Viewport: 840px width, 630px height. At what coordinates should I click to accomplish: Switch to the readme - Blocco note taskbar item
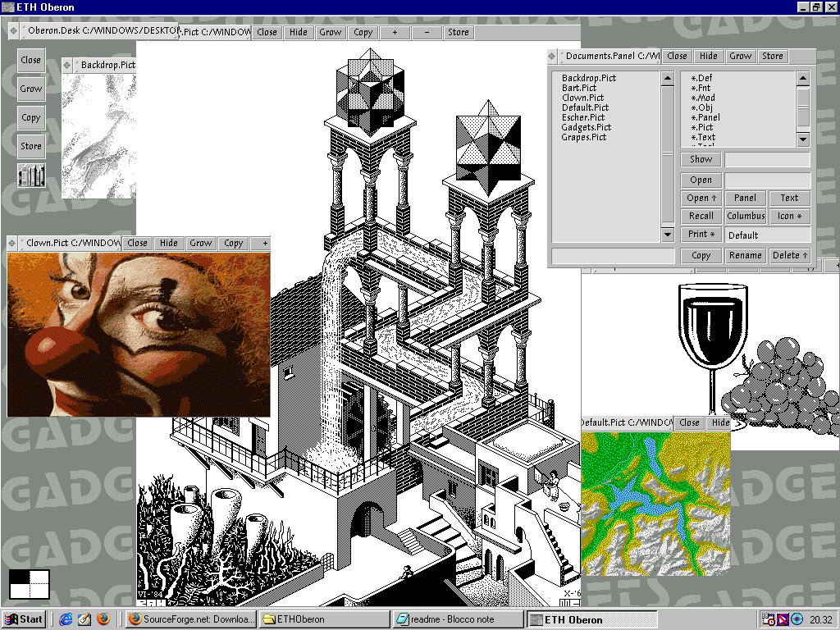[x=458, y=619]
